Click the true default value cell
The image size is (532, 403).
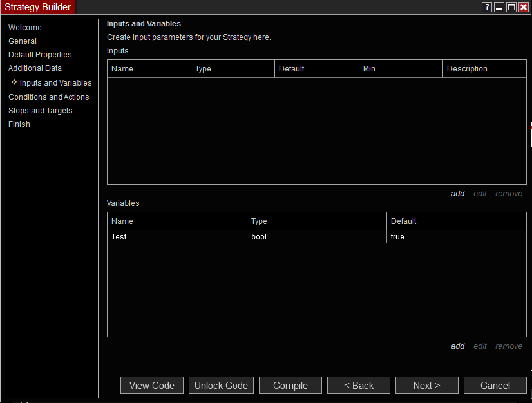click(x=457, y=237)
